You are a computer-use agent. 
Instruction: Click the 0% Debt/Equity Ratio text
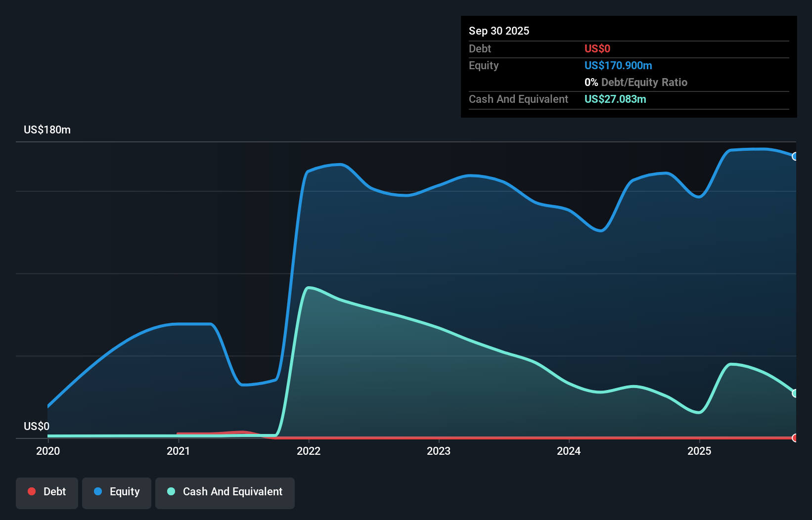[x=636, y=82]
